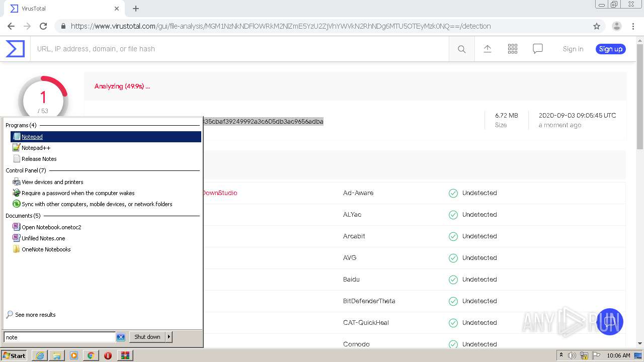Click the 6.72 MB size value
Viewport: 644px width, 362px height.
coord(507,116)
